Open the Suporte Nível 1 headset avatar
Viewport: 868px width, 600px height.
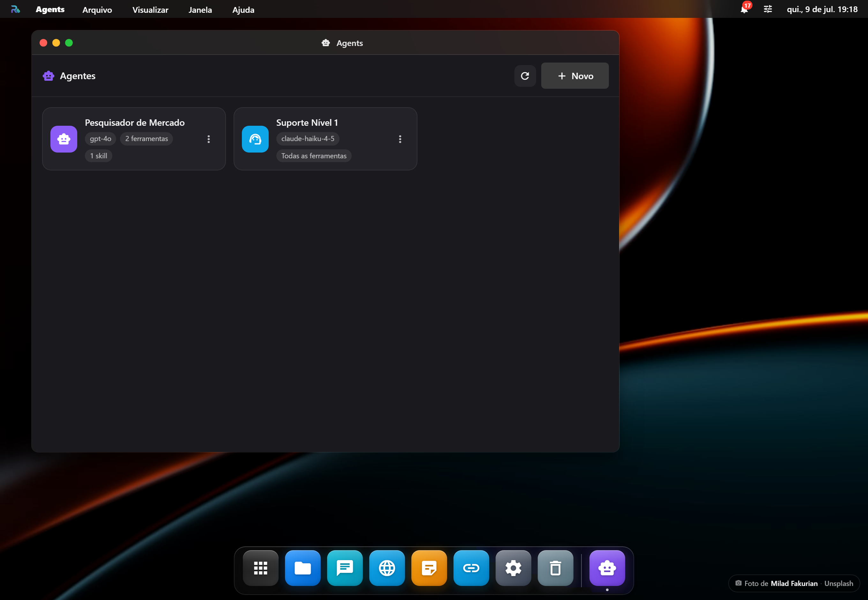point(255,139)
